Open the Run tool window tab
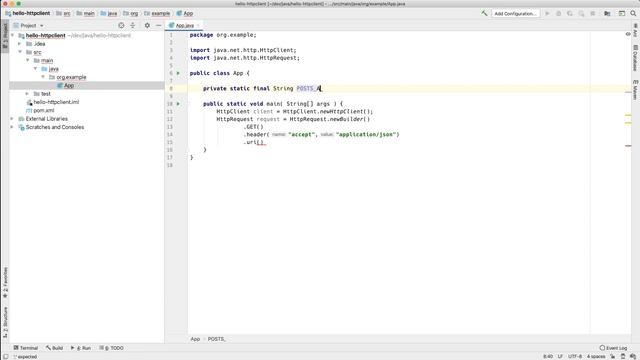Screen dimensions: 640x360 tap(81, 348)
